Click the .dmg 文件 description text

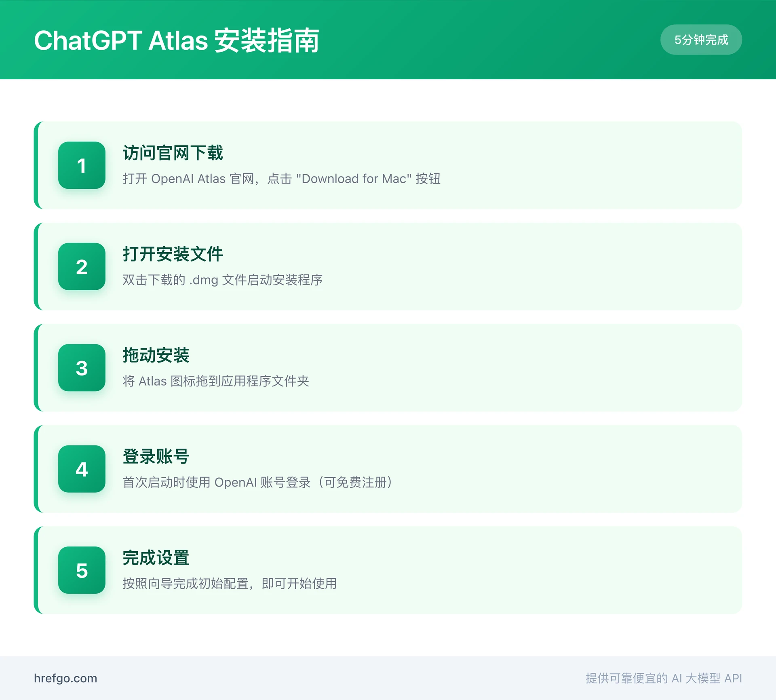pyautogui.click(x=222, y=280)
